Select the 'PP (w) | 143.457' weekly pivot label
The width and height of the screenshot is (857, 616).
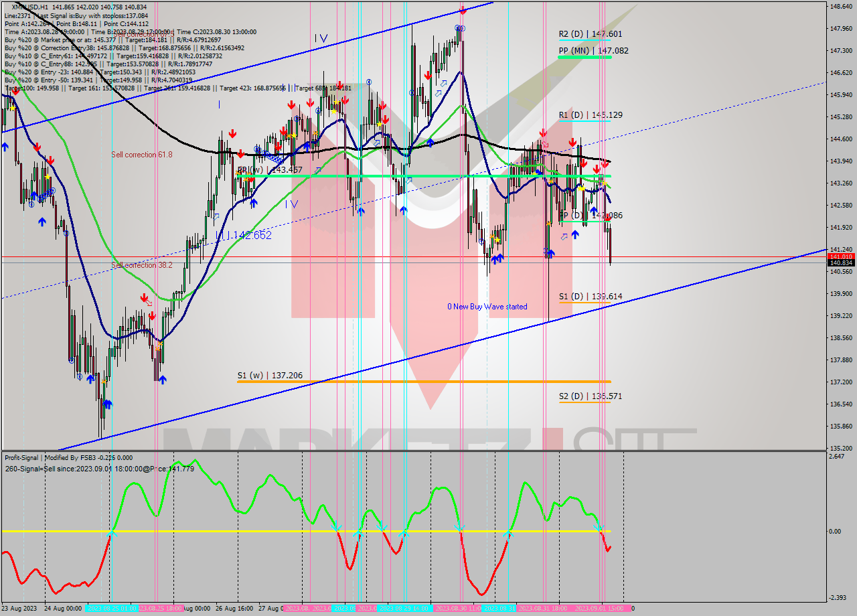click(x=270, y=170)
